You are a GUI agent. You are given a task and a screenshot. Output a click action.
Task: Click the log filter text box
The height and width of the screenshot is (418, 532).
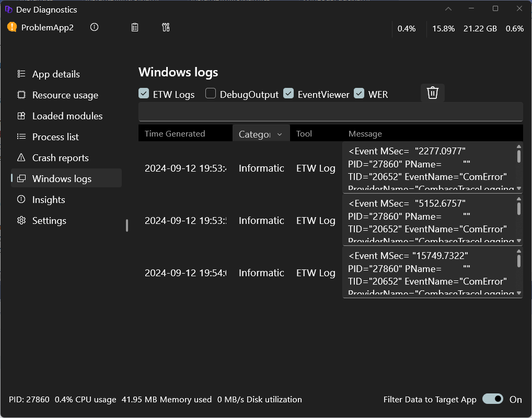330,112
